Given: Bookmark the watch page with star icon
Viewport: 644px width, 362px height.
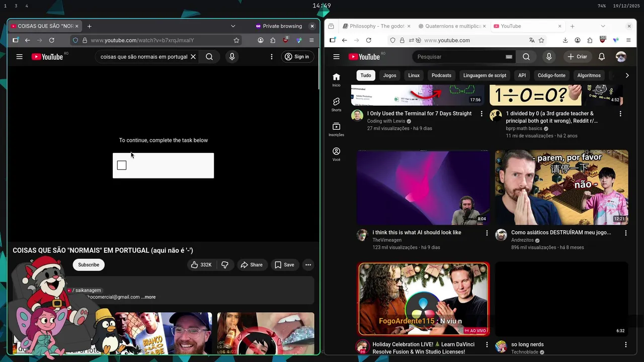Looking at the screenshot, I should pyautogui.click(x=236, y=40).
